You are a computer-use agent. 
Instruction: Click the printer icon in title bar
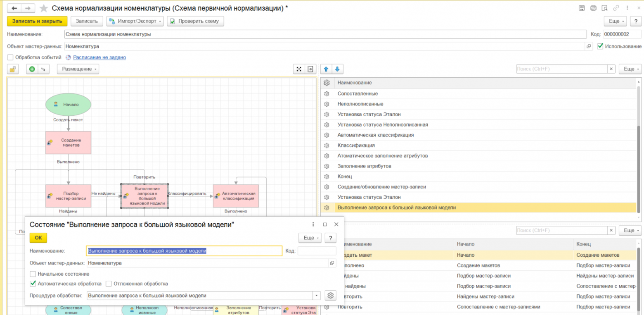coord(593,8)
